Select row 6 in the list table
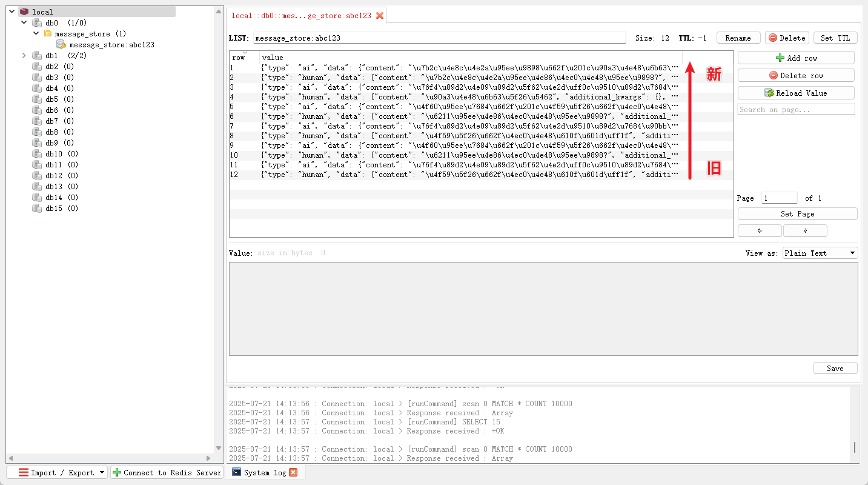This screenshot has height=485, width=868. click(x=481, y=116)
